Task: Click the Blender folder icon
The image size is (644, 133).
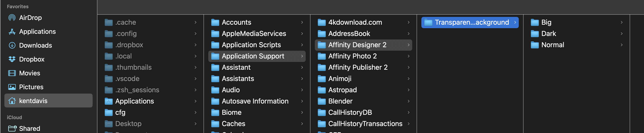Action: [x=322, y=101]
